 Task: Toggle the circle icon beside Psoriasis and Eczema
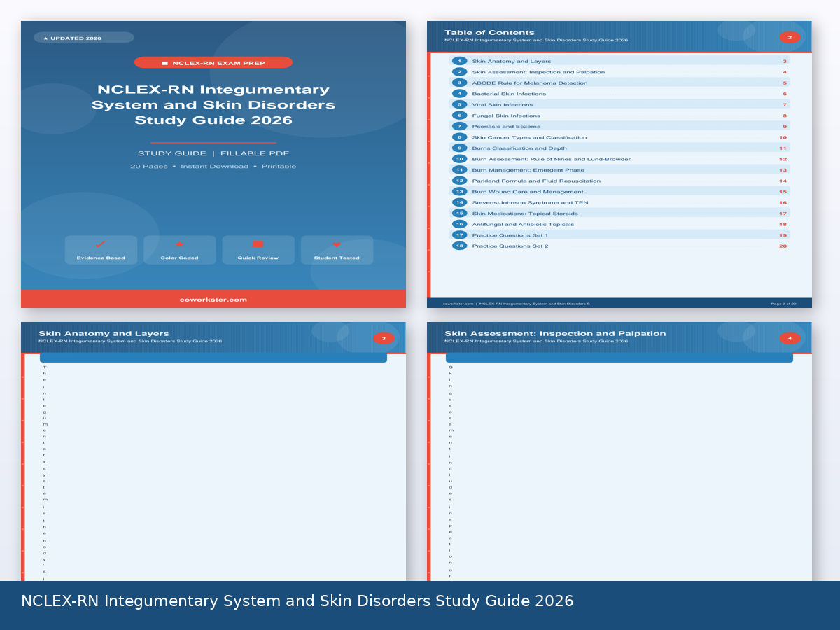click(x=458, y=126)
